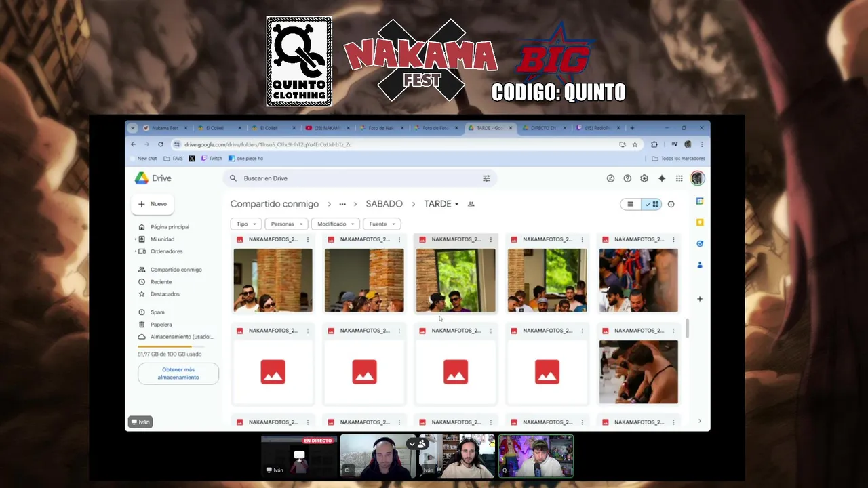Switch to list layout view
This screenshot has height=488, width=868.
631,204
